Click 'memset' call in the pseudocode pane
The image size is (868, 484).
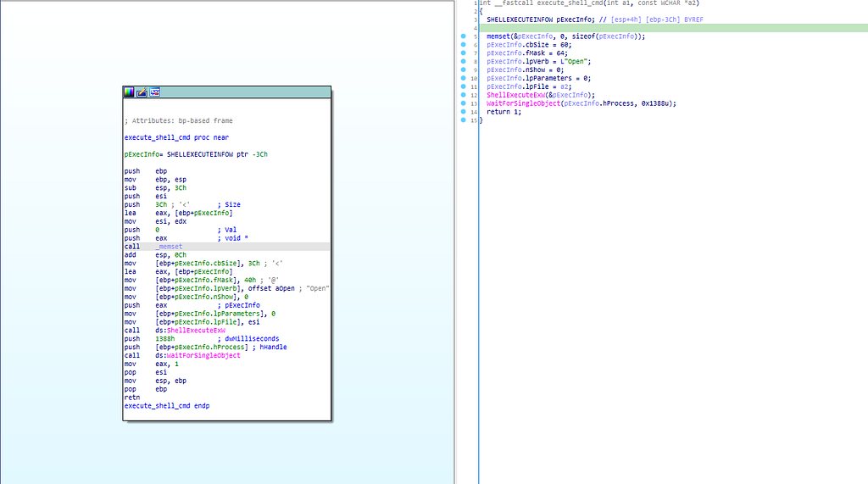498,36
